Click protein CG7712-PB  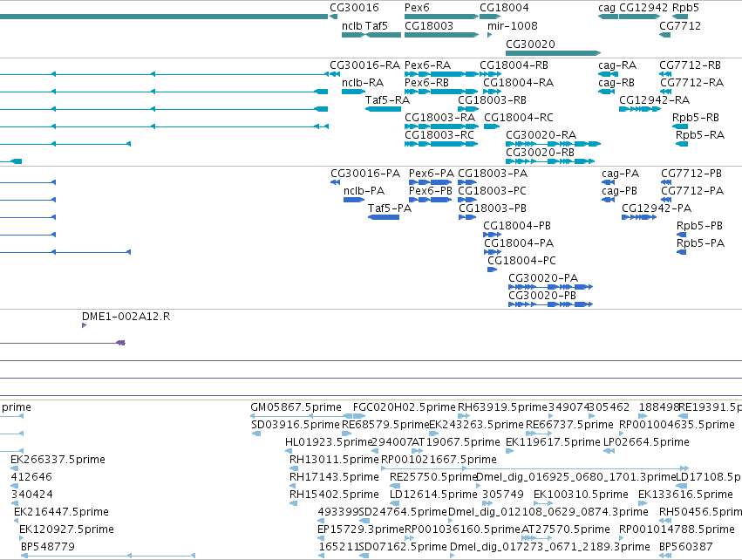coord(666,182)
